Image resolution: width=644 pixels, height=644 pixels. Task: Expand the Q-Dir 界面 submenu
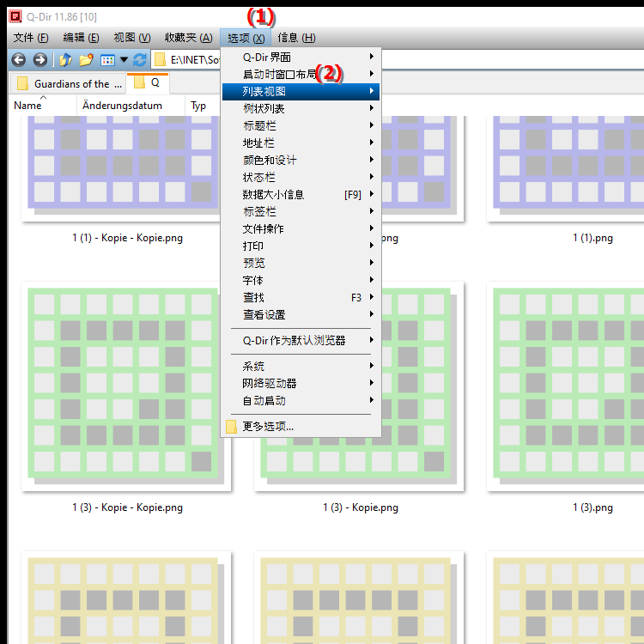pyautogui.click(x=301, y=57)
